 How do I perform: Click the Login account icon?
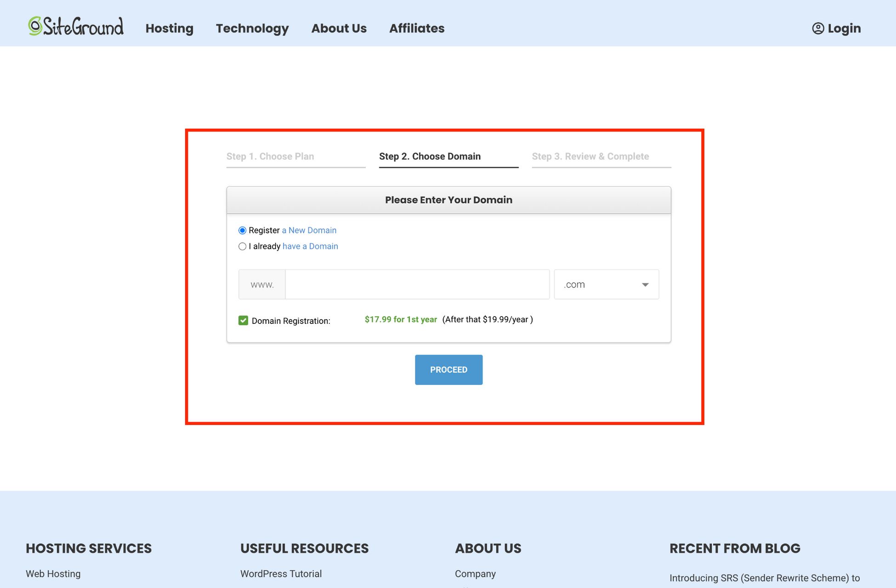pos(817,28)
